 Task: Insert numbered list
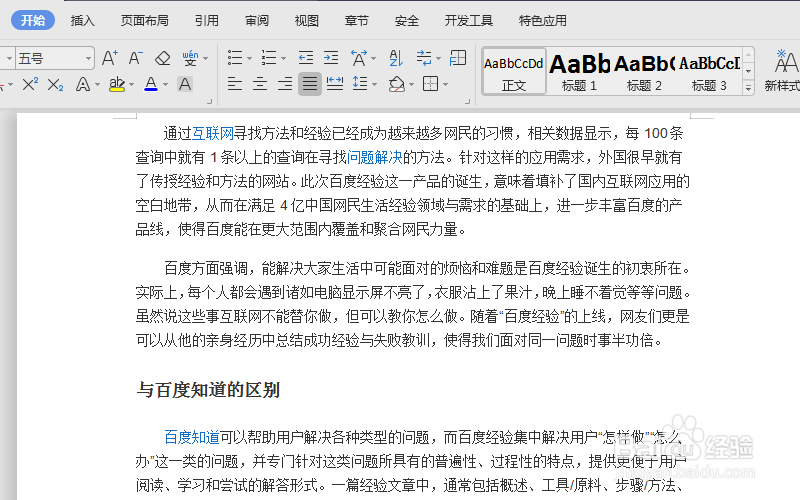269,58
